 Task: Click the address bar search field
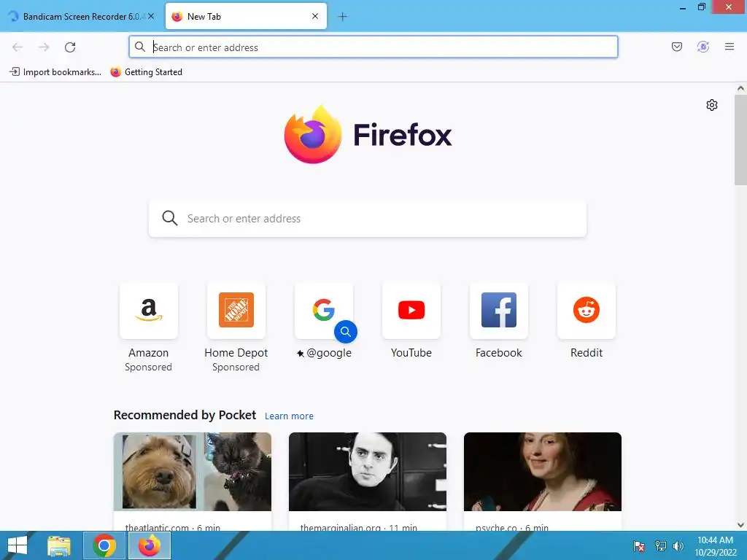coord(373,47)
